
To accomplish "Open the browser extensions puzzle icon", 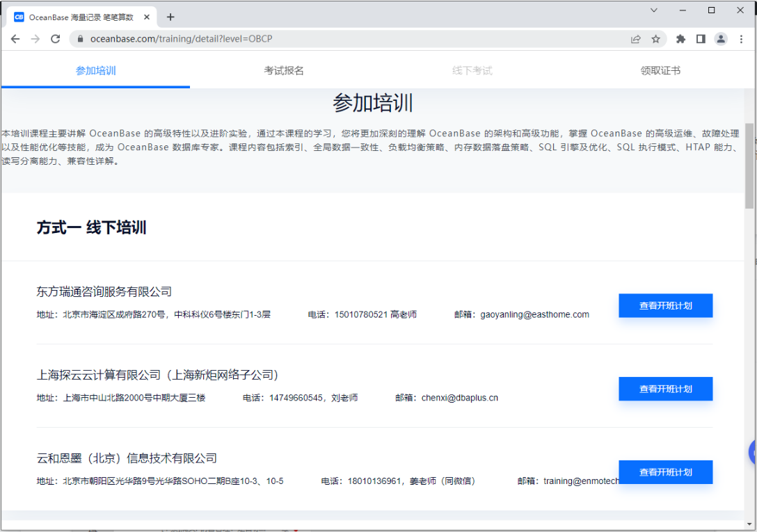I will point(680,39).
